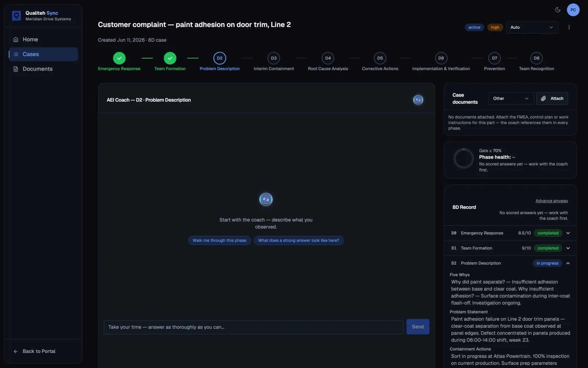This screenshot has height=368, width=588.
Task: Click the 9/10 score value
Action: pos(526,248)
